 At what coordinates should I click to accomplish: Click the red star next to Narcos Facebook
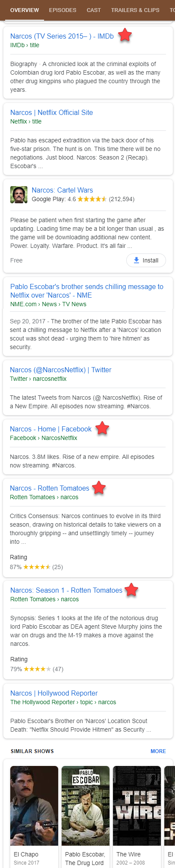point(102,428)
